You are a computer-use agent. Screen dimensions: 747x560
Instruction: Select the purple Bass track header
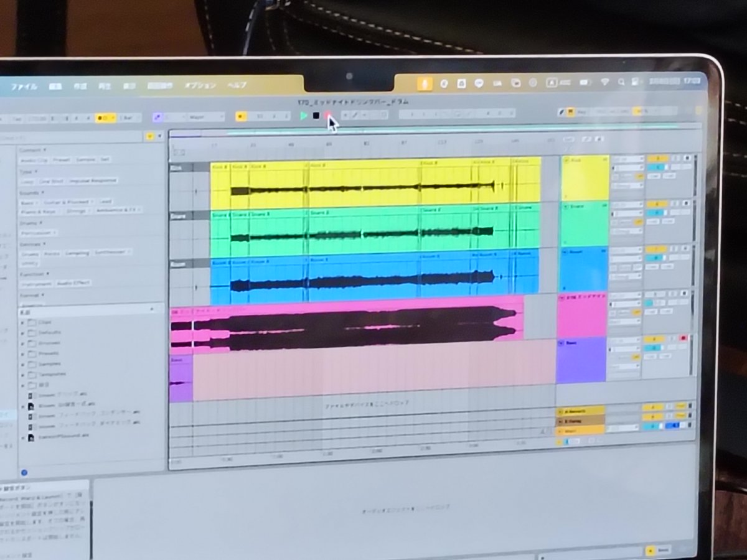pos(581,360)
